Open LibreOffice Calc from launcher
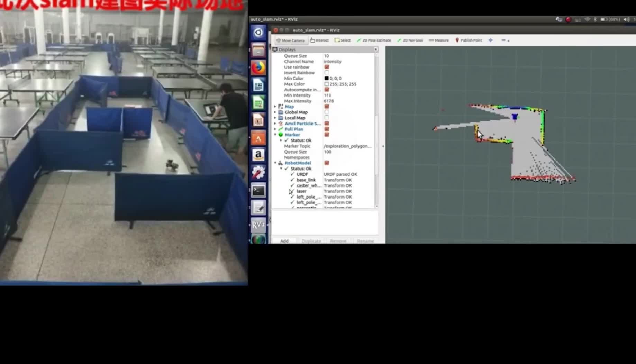636x364 pixels. pyautogui.click(x=258, y=103)
